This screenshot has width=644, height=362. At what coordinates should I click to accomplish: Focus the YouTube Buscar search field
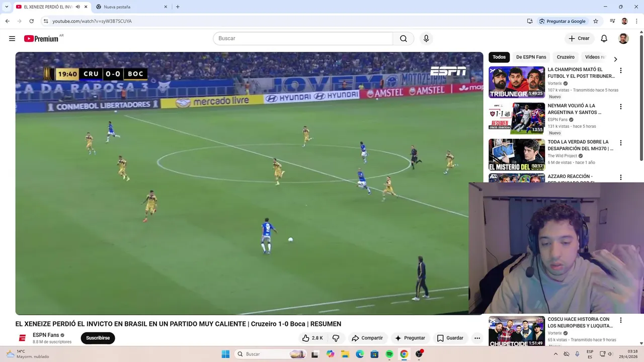click(303, 39)
